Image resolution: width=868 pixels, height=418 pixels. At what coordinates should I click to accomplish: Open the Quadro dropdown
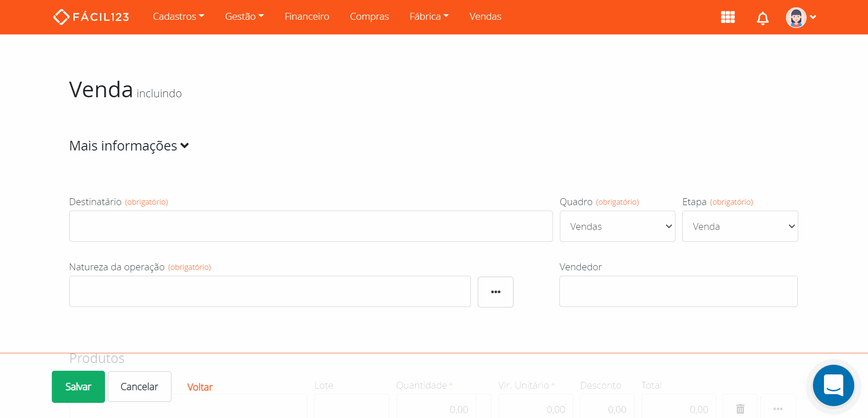coord(617,226)
